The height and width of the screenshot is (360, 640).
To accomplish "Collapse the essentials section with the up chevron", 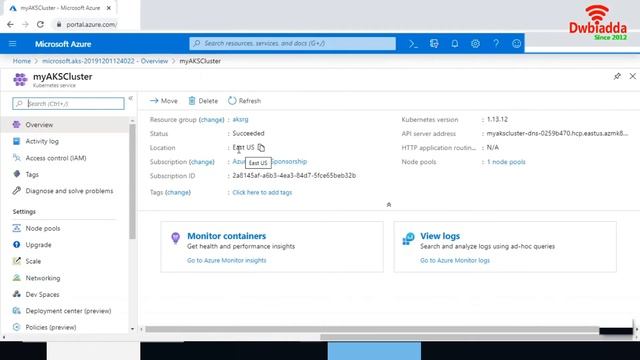I will 389,204.
